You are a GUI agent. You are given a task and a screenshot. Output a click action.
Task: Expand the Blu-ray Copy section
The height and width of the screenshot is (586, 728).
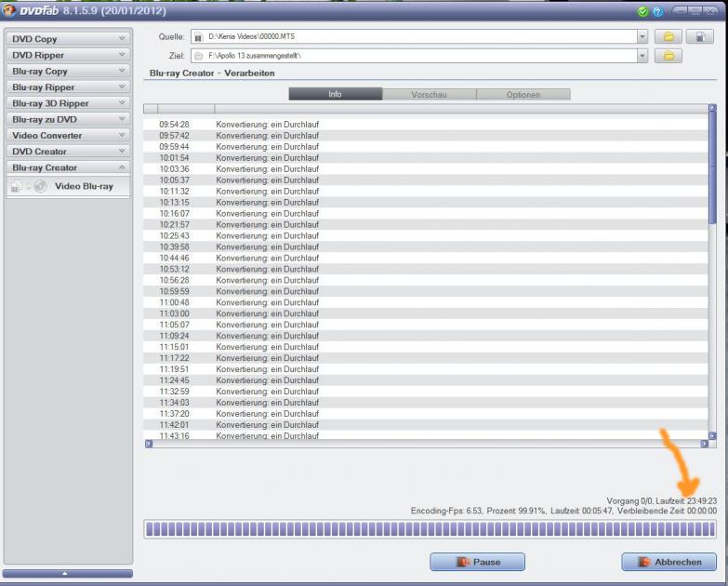click(x=68, y=71)
